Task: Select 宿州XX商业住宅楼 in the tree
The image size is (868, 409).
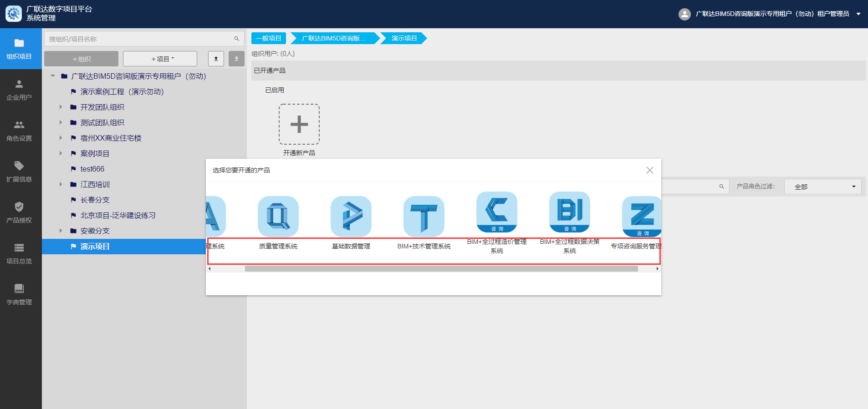Action: (x=111, y=138)
